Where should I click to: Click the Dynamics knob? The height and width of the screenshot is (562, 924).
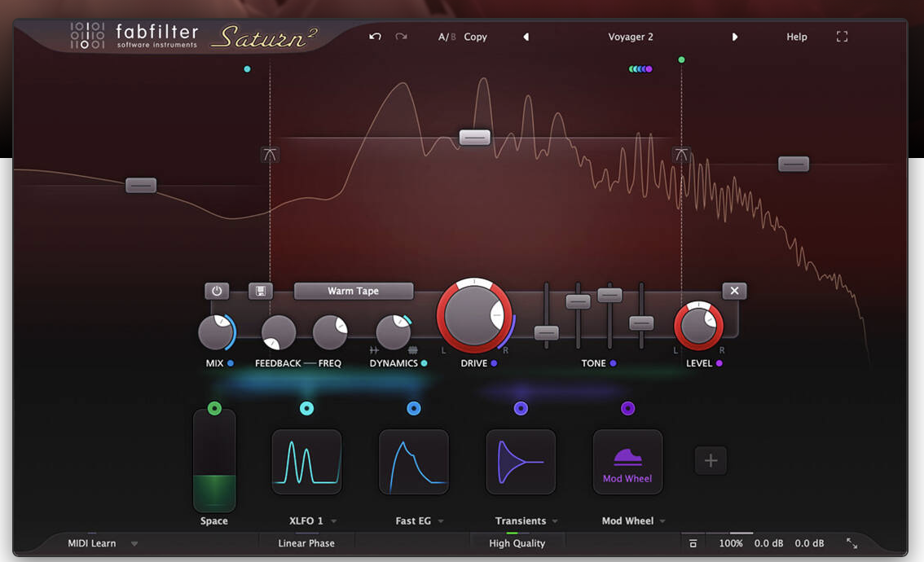(393, 331)
